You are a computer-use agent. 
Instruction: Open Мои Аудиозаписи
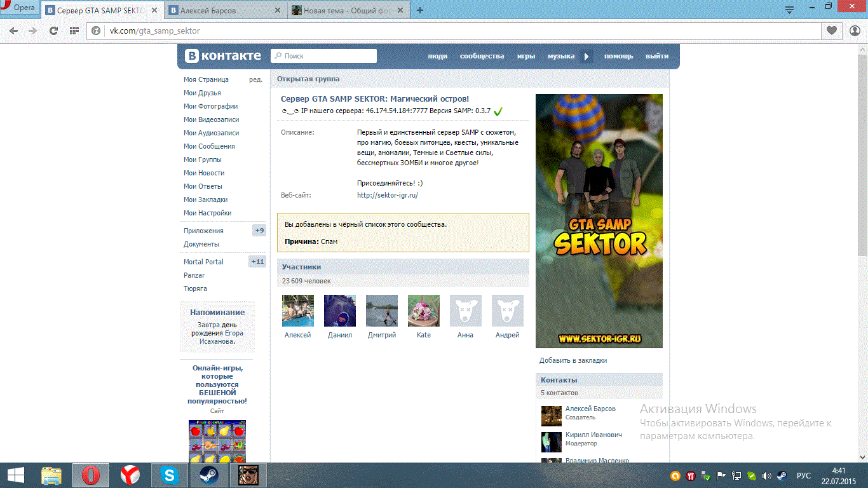211,133
